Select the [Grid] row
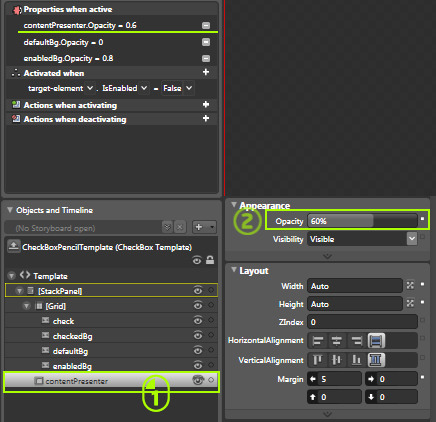 [x=111, y=305]
